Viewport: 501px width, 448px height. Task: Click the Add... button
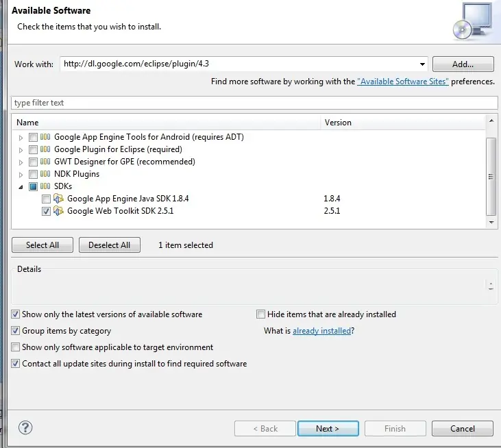click(x=463, y=64)
